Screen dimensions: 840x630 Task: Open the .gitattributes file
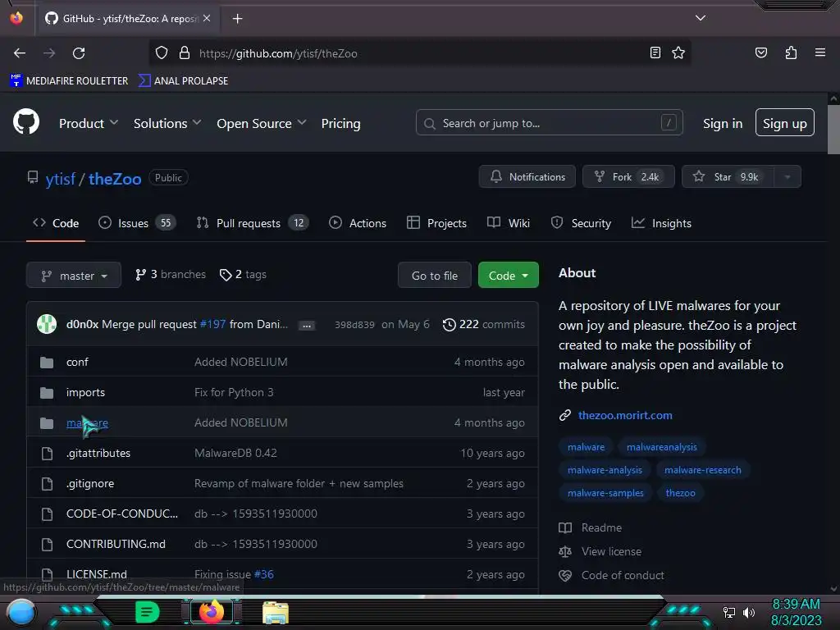[98, 453]
